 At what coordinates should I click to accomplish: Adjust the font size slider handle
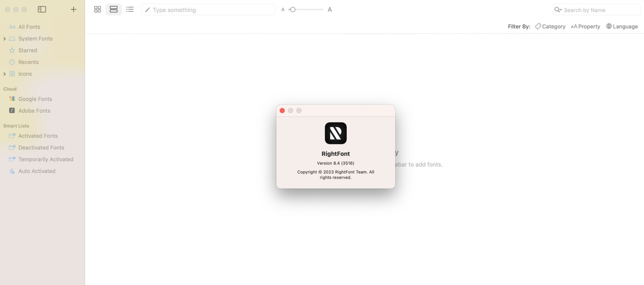pyautogui.click(x=292, y=10)
